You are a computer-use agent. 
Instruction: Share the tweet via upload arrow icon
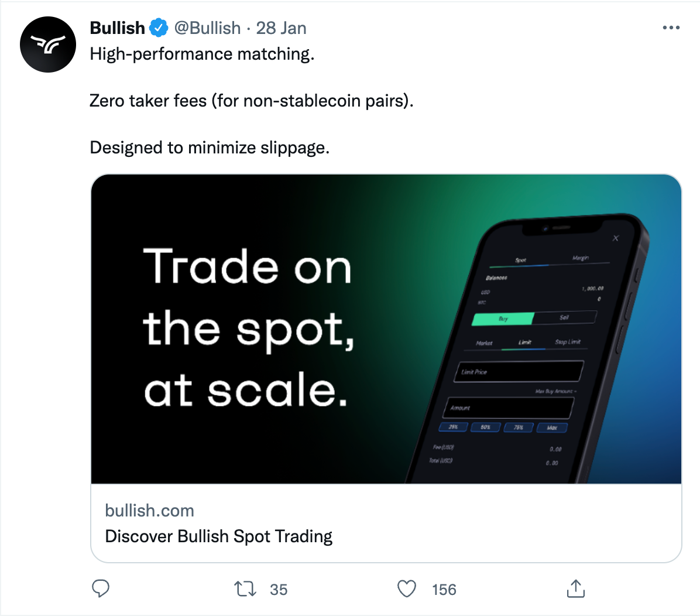click(575, 588)
